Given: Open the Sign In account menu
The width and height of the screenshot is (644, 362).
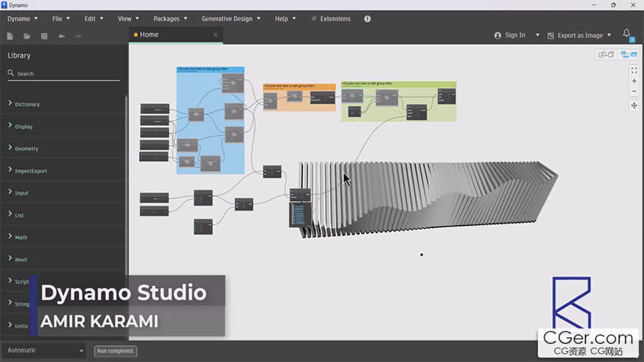Looking at the screenshot, I should 509,35.
